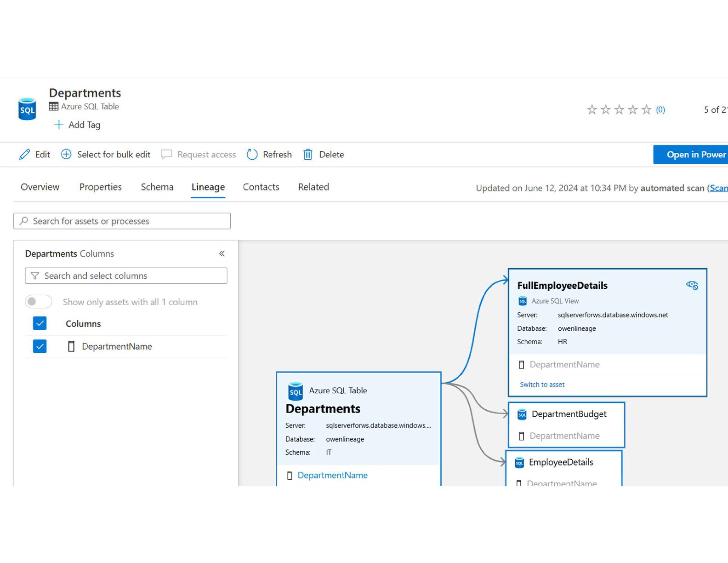Click the Switch to asset link
728x563 pixels.
542,385
